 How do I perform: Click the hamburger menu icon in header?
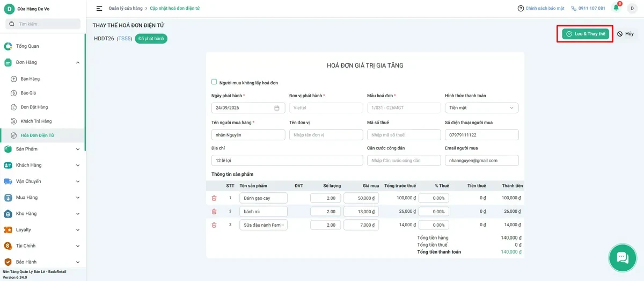[x=99, y=8]
